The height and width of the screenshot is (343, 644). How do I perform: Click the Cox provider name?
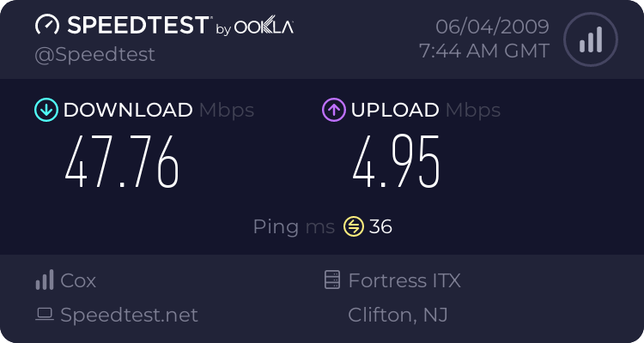78,280
